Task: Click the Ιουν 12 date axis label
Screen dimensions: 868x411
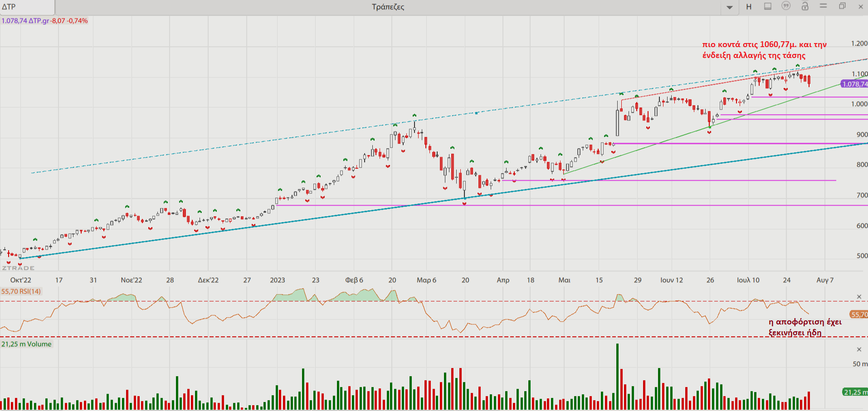Action: [x=672, y=280]
